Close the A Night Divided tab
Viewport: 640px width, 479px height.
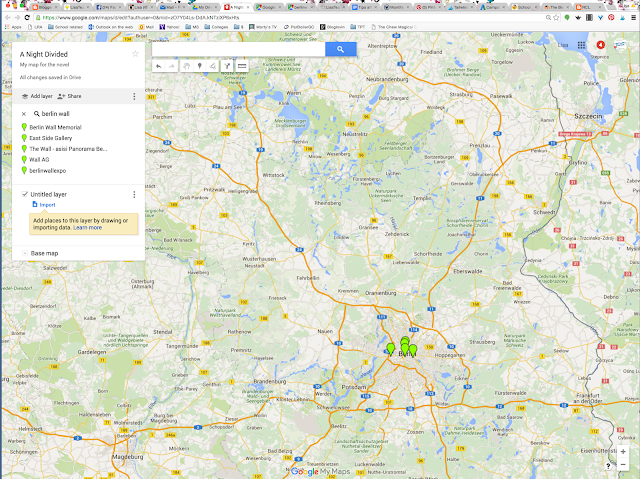[x=248, y=7]
